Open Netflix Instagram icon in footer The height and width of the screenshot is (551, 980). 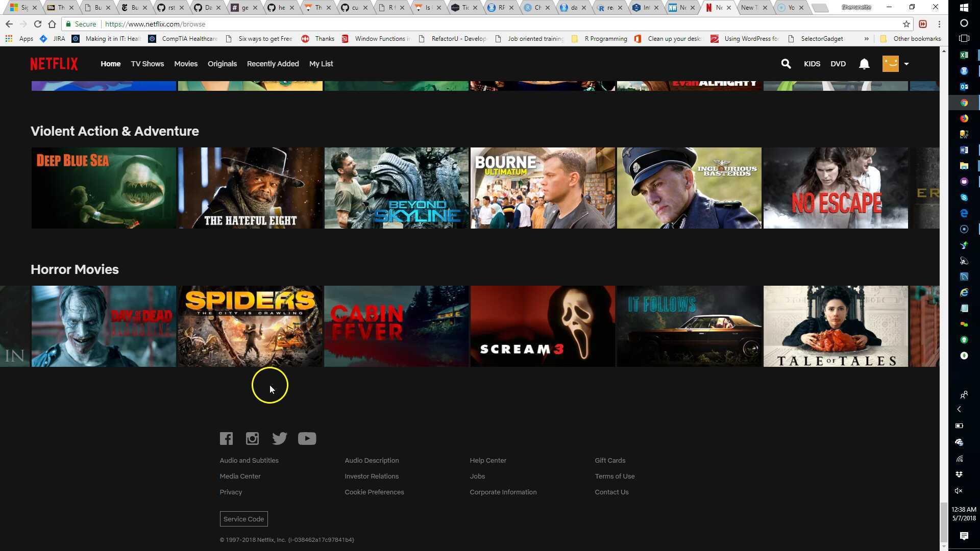coord(252,439)
